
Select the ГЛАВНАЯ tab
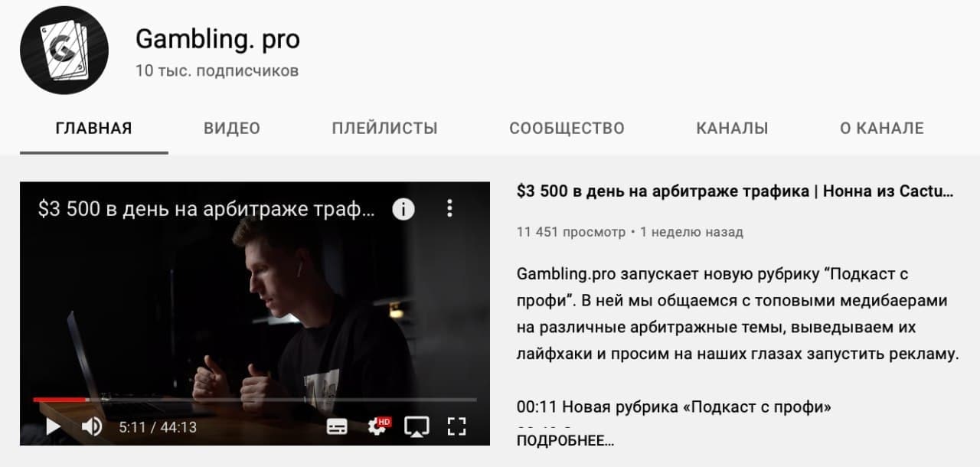[x=94, y=129]
